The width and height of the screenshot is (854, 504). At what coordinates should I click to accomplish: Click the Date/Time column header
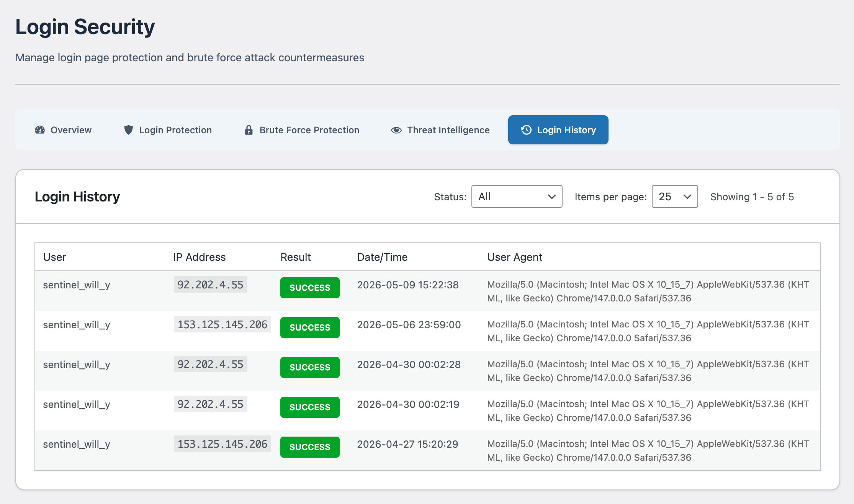click(382, 257)
